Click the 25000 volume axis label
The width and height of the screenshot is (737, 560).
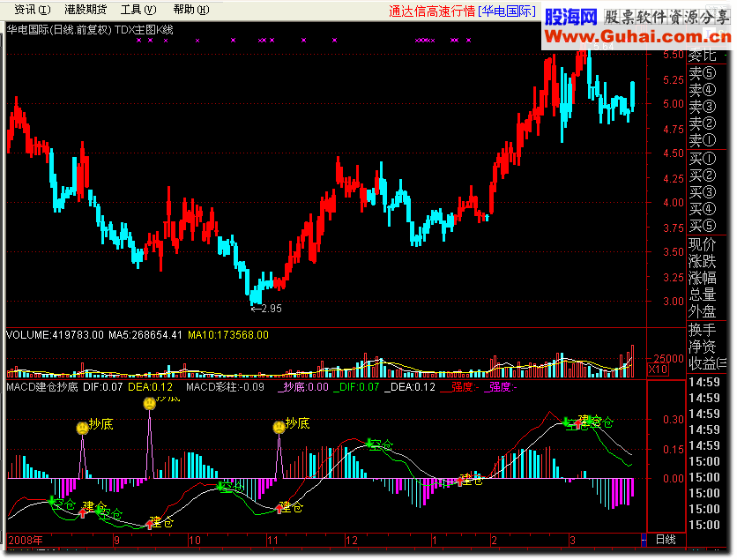[668, 359]
